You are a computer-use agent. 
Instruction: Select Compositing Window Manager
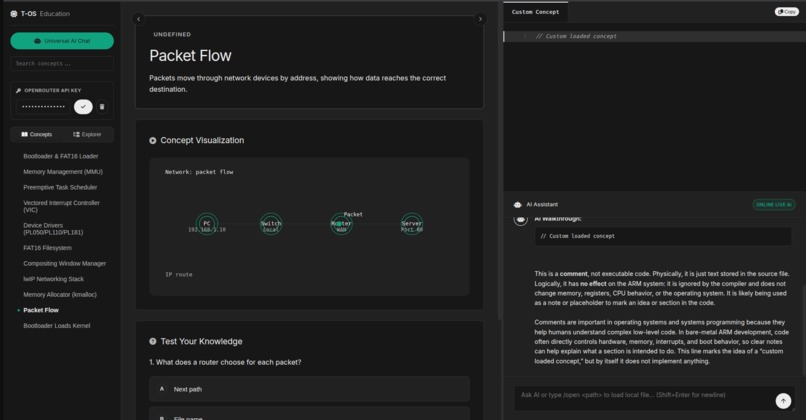64,264
